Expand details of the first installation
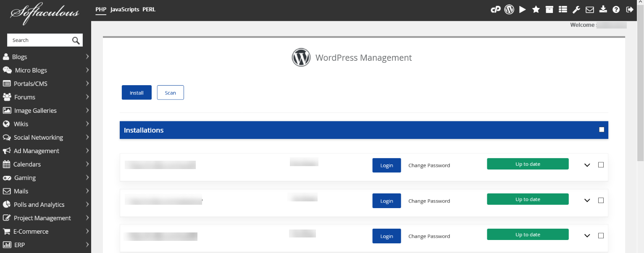644x253 pixels. click(587, 165)
